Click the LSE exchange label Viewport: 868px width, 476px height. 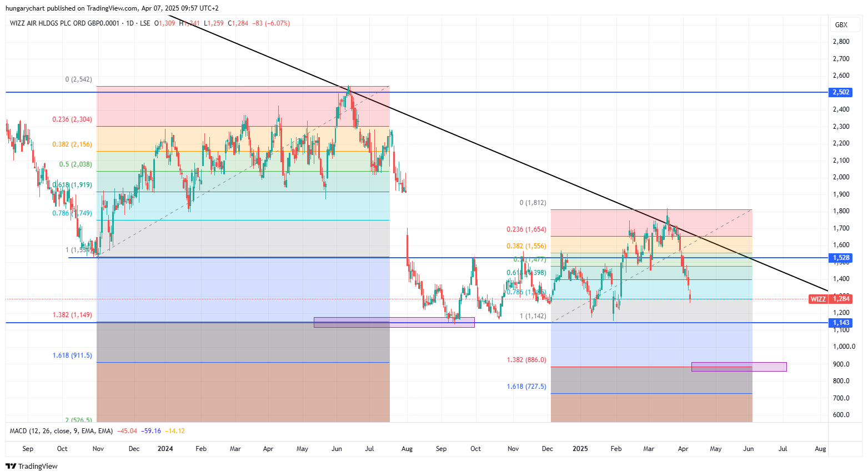[145, 23]
